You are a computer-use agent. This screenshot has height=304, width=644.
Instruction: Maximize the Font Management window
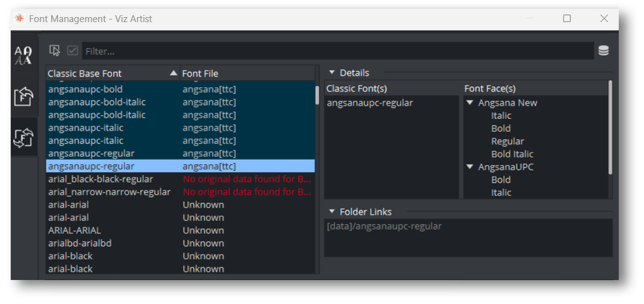pyautogui.click(x=566, y=18)
